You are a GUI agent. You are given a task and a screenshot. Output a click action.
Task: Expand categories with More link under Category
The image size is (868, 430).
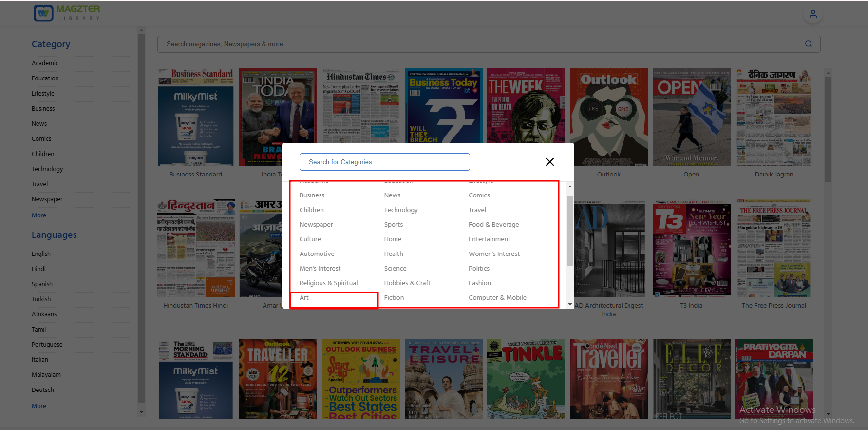39,215
